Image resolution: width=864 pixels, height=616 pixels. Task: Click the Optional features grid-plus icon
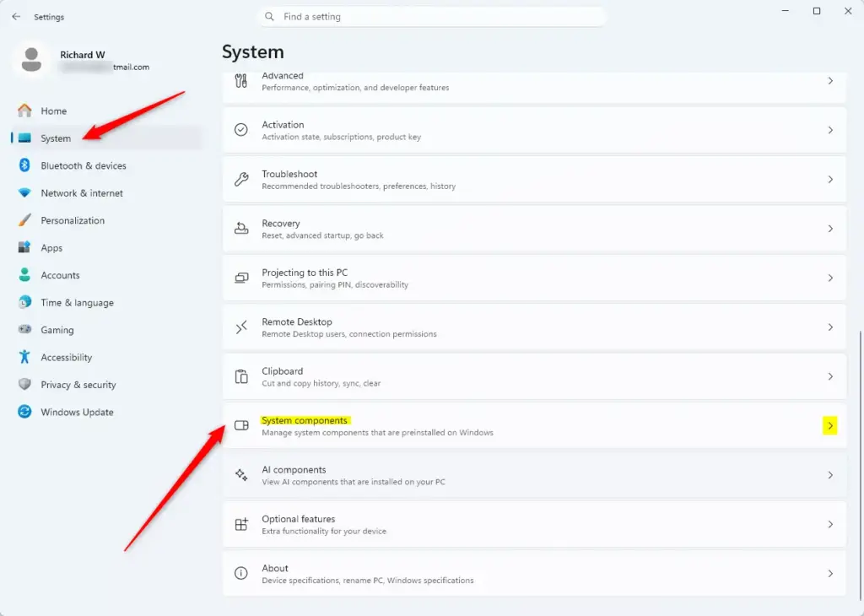241,524
